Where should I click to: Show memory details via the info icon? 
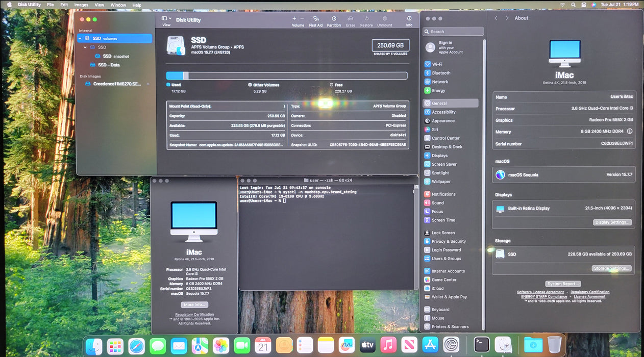[x=630, y=132]
